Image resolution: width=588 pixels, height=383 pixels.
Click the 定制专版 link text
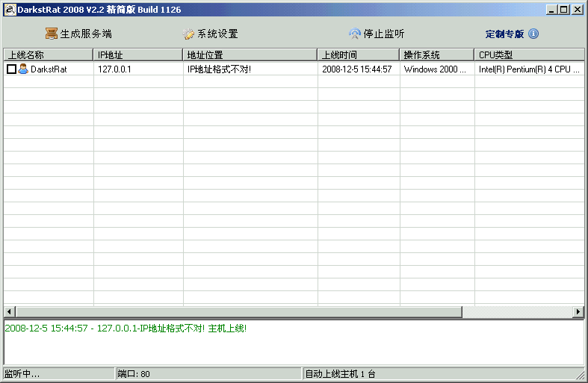pos(504,34)
